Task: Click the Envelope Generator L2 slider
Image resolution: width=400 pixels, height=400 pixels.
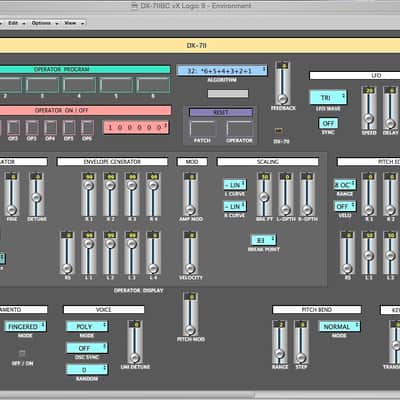Action: (110, 253)
